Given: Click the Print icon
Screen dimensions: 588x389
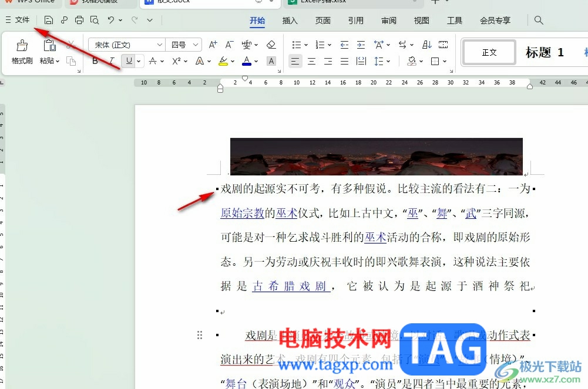Looking at the screenshot, I should (x=79, y=20).
